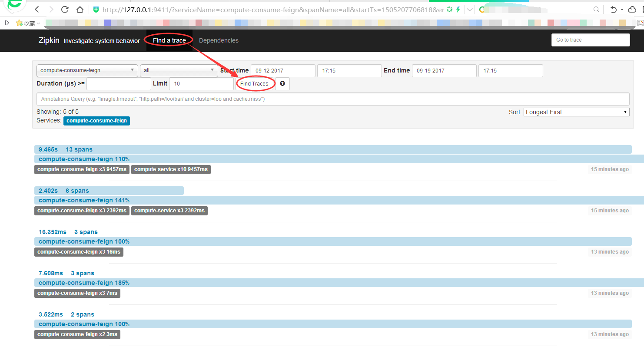Click the end date field 09-19-2017
This screenshot has height=363, width=644.
pos(444,71)
